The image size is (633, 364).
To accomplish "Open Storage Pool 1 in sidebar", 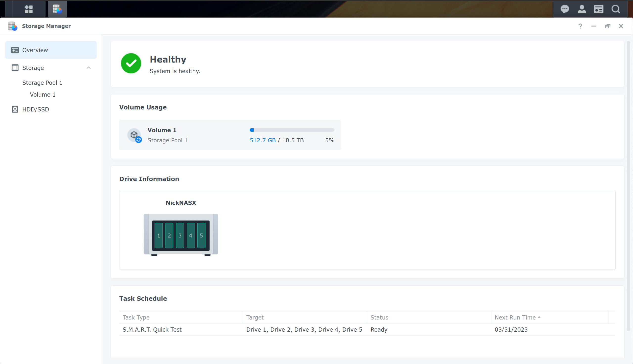I will [x=42, y=83].
